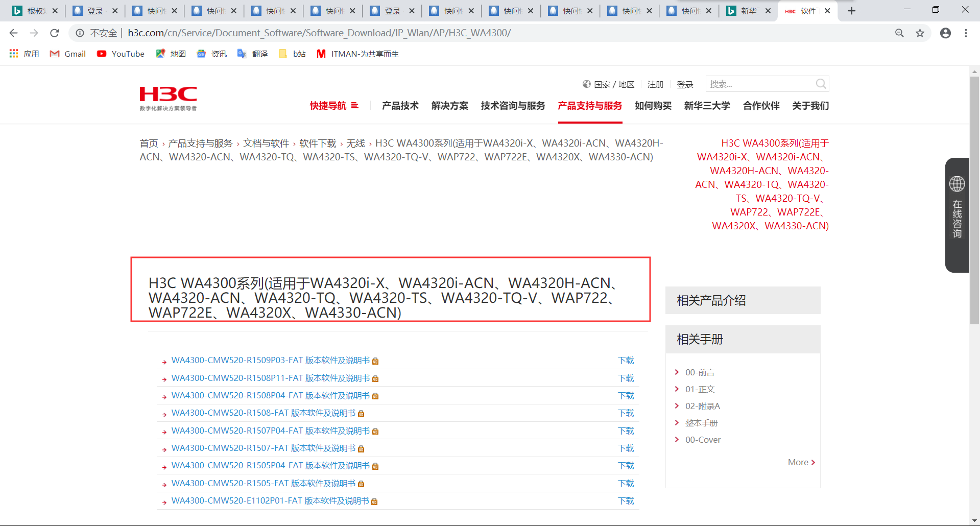Image resolution: width=980 pixels, height=526 pixels.
Task: Open the 翻译 translate bookmark
Action: pyautogui.click(x=252, y=54)
